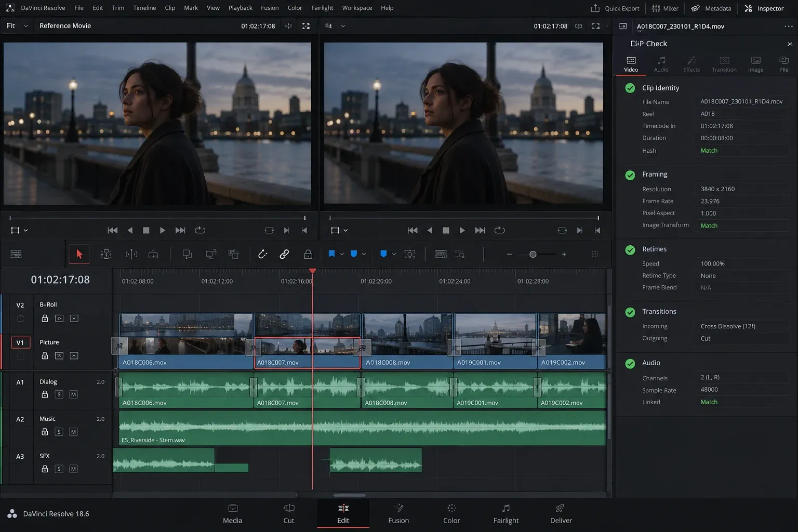This screenshot has width=798, height=532.
Task: Click the Replace Clip tool icon
Action: click(x=234, y=254)
